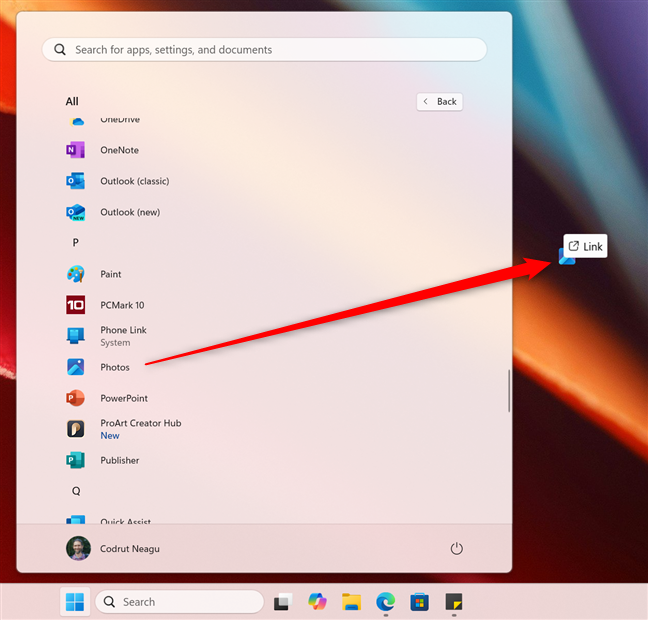Click the letter P section header
648x620 pixels.
click(x=76, y=243)
